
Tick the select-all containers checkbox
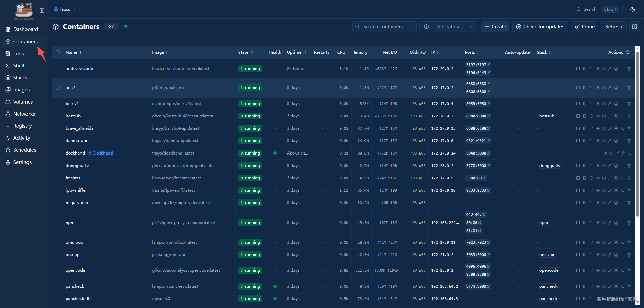click(x=58, y=52)
